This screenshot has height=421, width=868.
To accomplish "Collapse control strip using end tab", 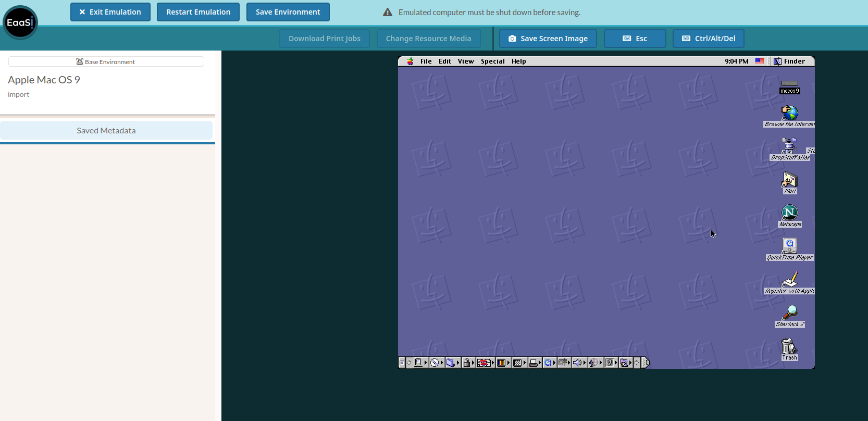I will pos(645,363).
